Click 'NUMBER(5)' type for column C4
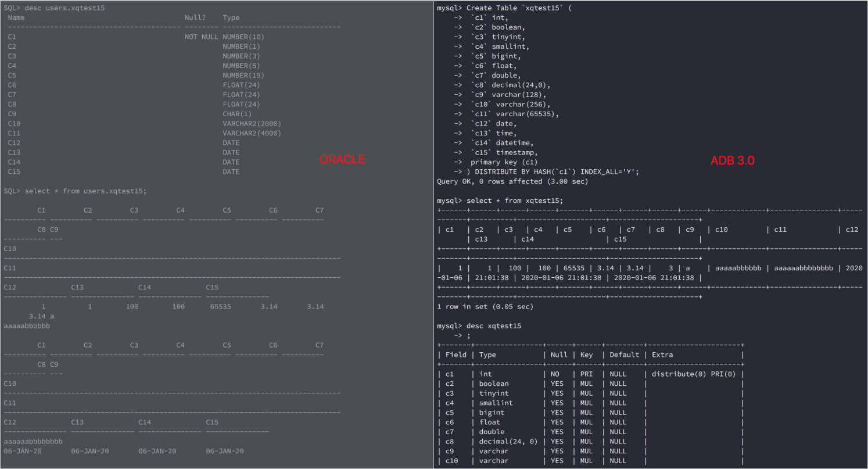Image resolution: width=868 pixels, height=469 pixels. click(241, 66)
